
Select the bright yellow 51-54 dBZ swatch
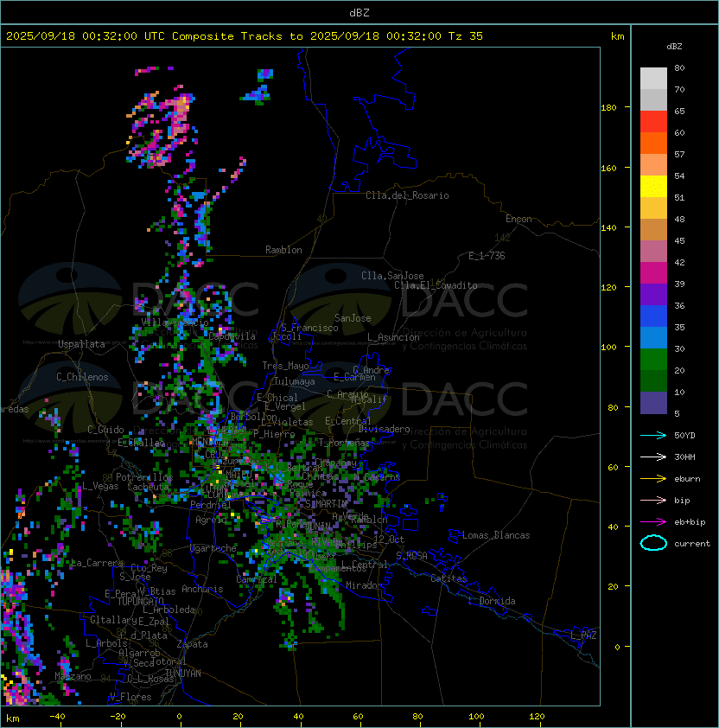pos(653,187)
